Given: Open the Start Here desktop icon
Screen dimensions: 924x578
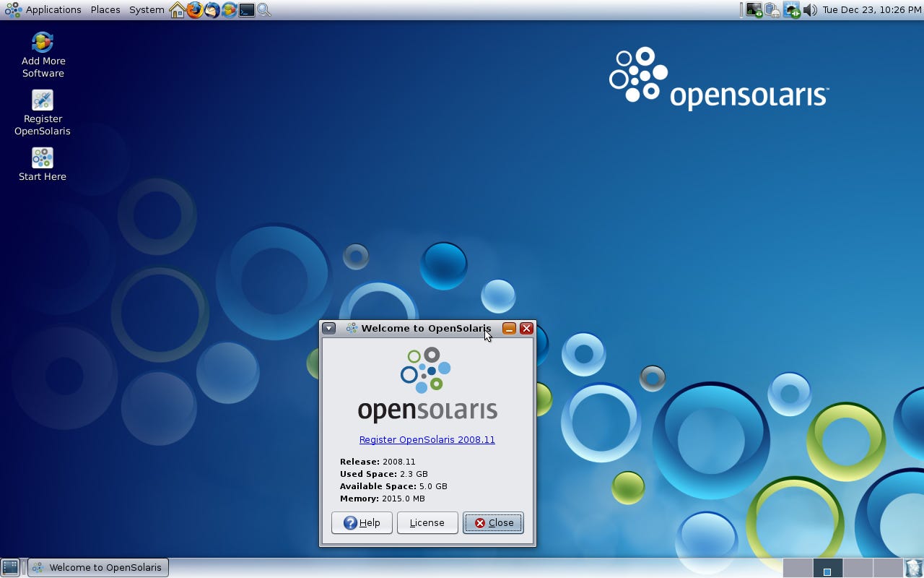Looking at the screenshot, I should pos(42,157).
